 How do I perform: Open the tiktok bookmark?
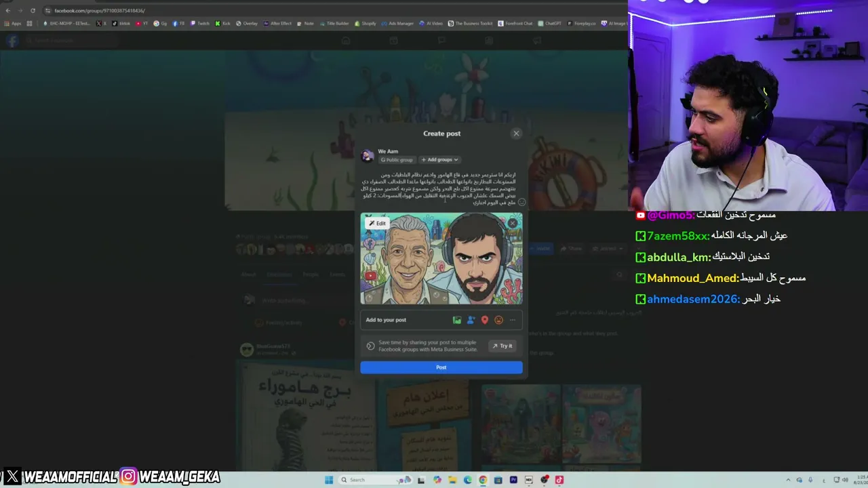(121, 23)
